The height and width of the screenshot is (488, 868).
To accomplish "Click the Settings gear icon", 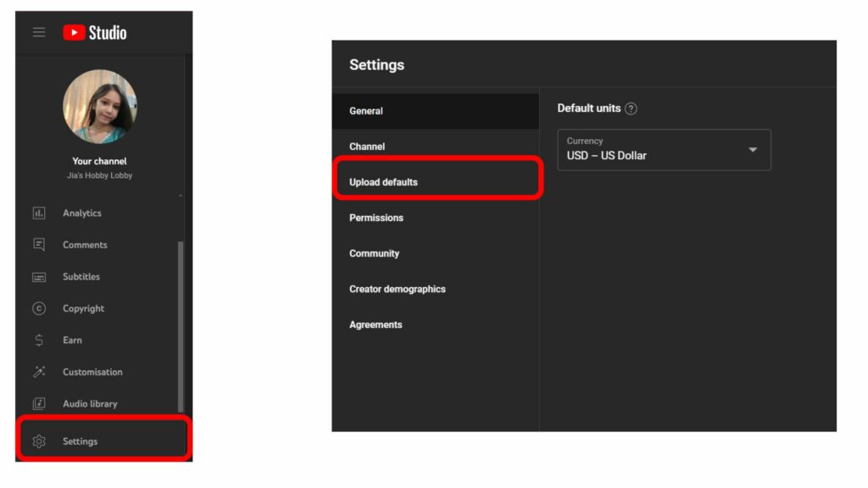I will (39, 441).
